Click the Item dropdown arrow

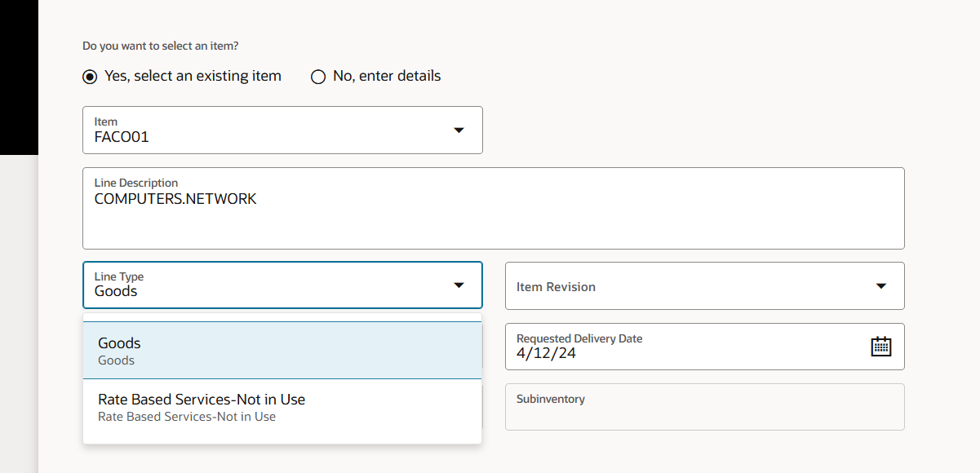pos(459,130)
